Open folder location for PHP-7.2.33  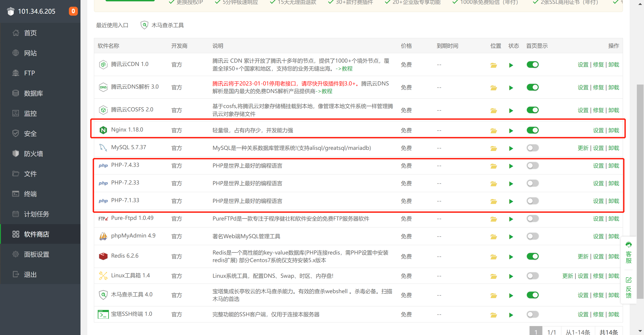494,184
